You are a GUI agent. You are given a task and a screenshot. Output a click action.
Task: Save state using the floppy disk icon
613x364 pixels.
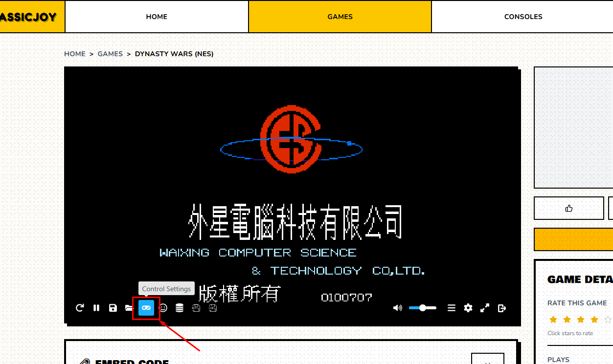113,308
